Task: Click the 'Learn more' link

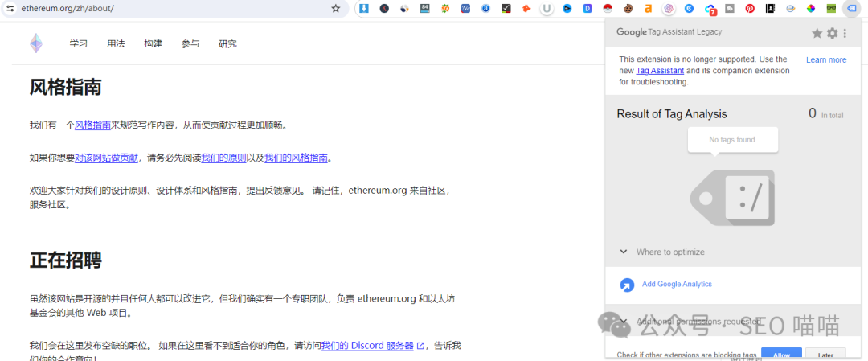Action: (826, 59)
